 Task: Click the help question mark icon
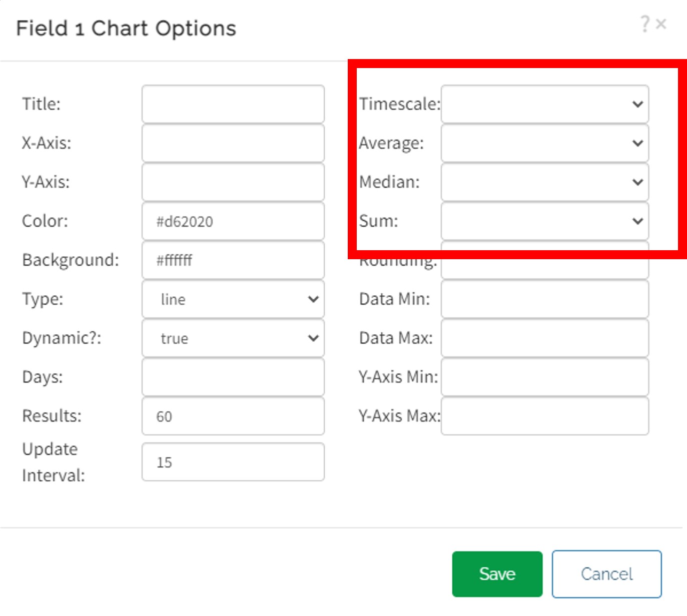click(645, 24)
